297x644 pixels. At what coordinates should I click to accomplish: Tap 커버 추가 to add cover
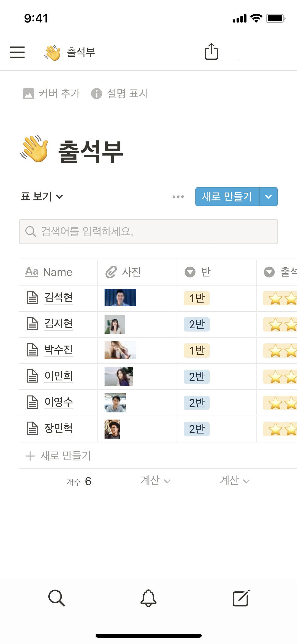click(x=52, y=94)
